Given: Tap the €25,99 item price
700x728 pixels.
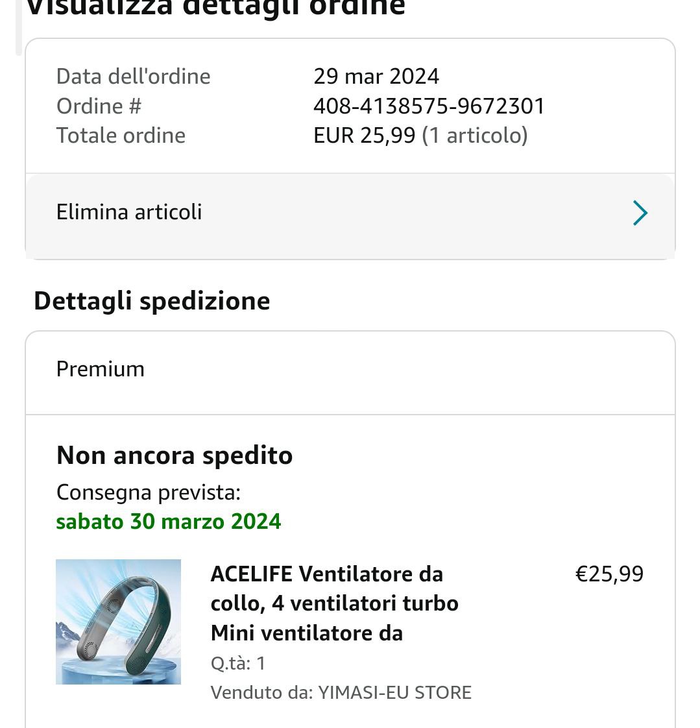Looking at the screenshot, I should point(609,574).
